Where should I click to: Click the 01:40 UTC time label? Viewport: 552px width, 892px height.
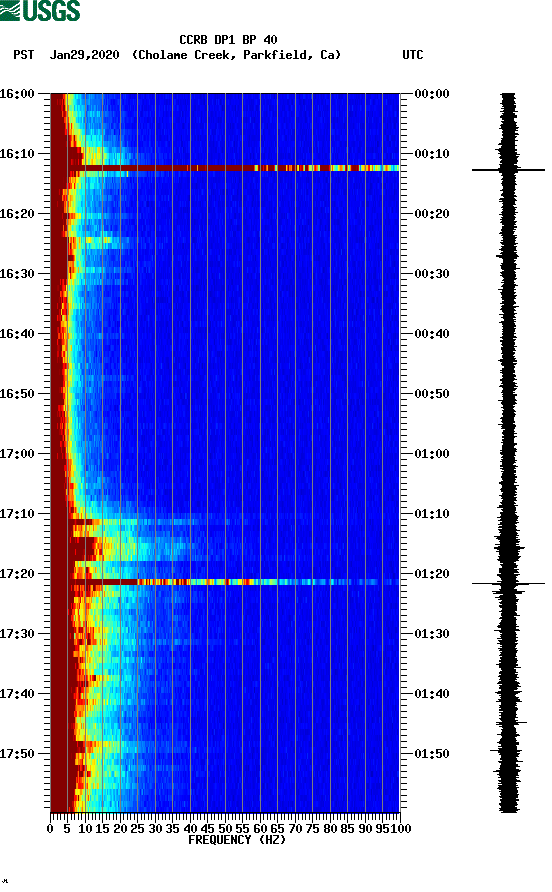(432, 694)
